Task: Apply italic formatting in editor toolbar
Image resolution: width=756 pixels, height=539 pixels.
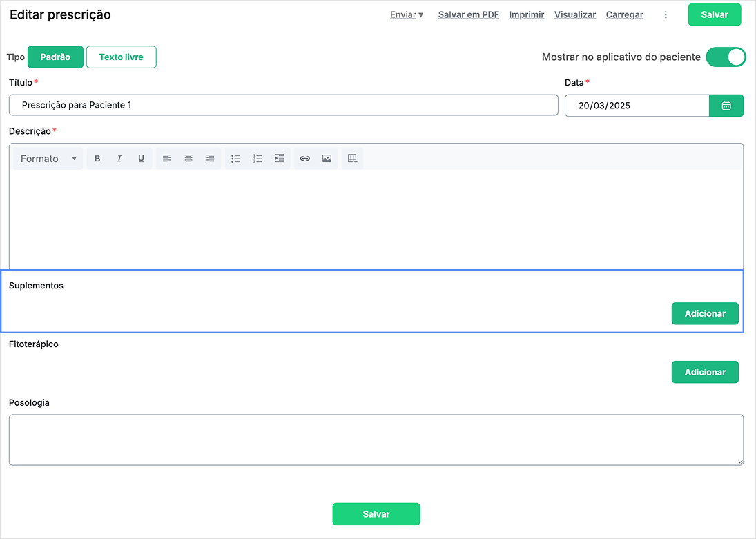Action: pos(119,159)
